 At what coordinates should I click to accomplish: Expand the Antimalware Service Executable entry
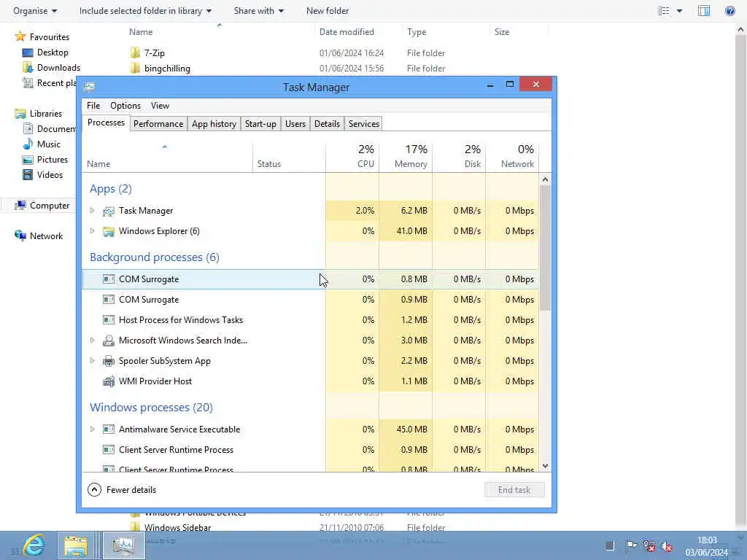coord(93,429)
